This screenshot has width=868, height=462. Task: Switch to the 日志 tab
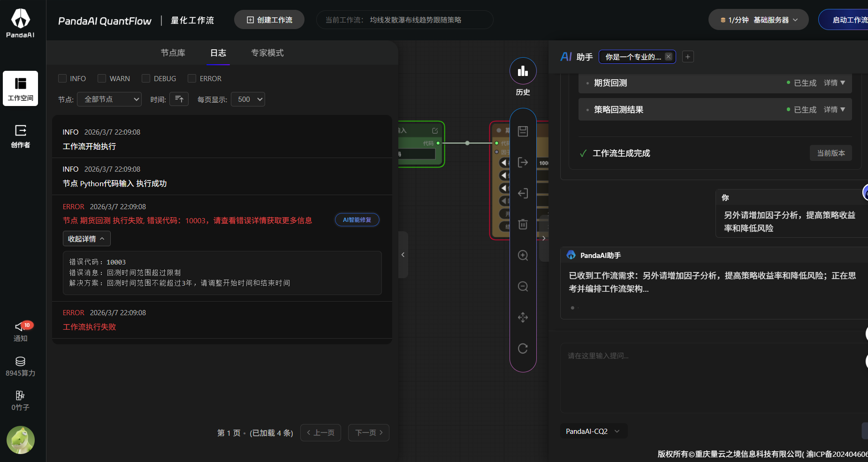point(218,53)
